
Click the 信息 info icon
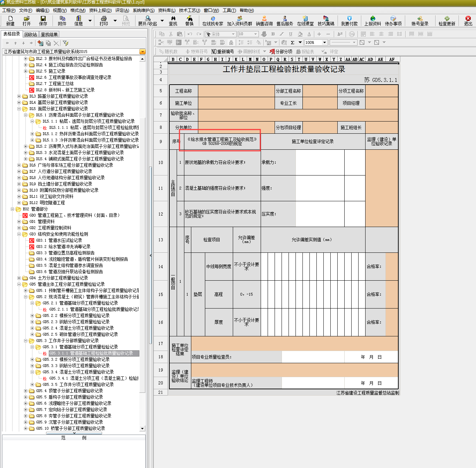(78, 21)
